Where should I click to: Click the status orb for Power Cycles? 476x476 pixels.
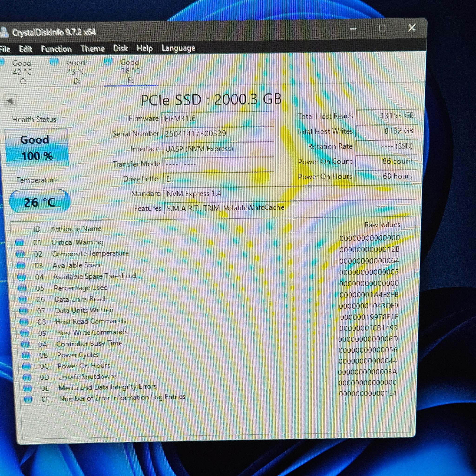[x=26, y=355]
